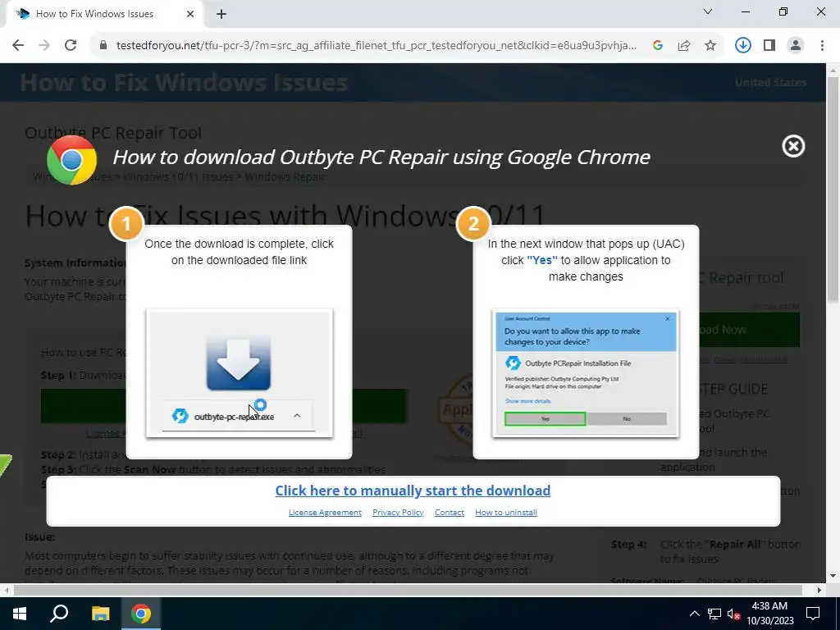Image resolution: width=840 pixels, height=630 pixels.
Task: Open the How to uninstall link
Action: point(505,512)
